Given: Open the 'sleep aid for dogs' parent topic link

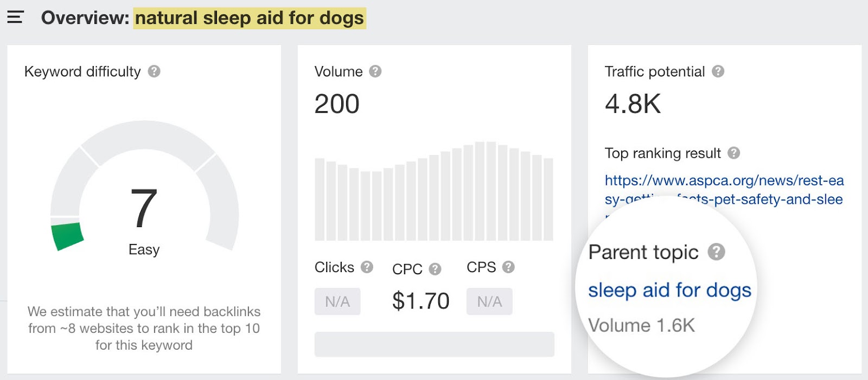Looking at the screenshot, I should coord(669,291).
